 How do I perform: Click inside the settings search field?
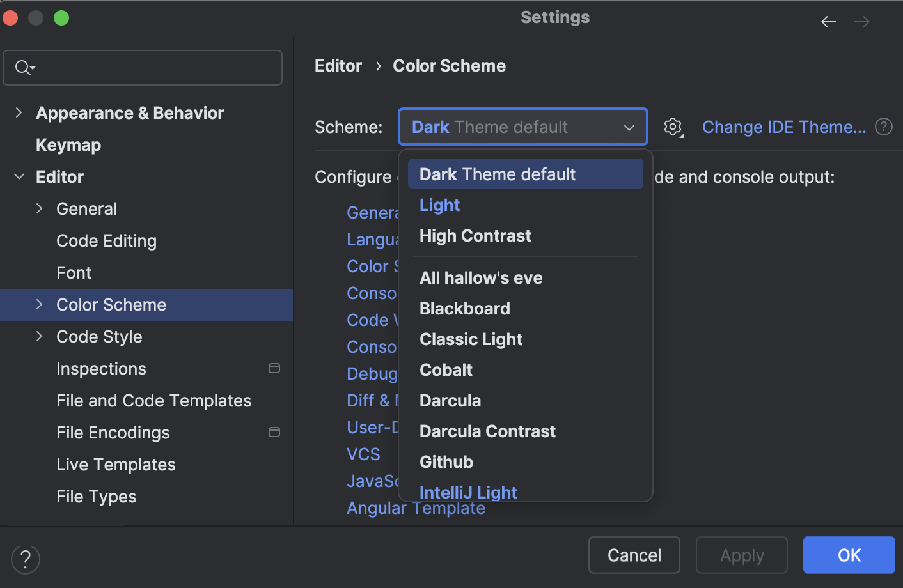point(143,67)
